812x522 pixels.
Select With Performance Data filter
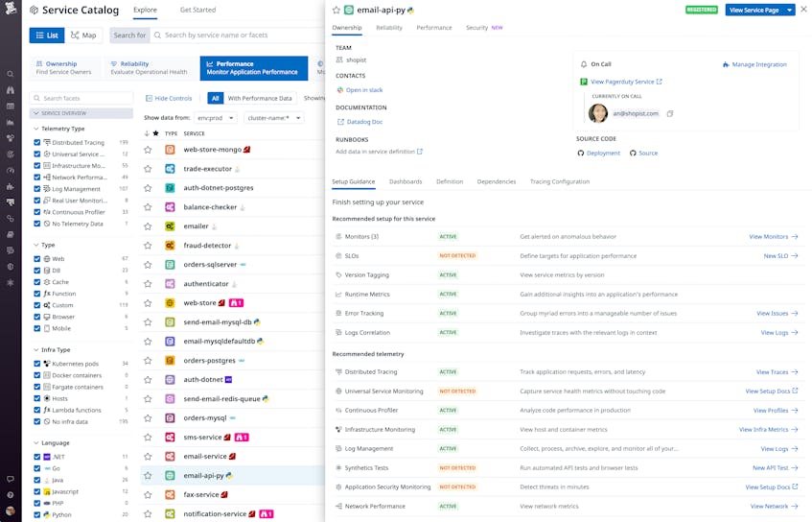260,98
